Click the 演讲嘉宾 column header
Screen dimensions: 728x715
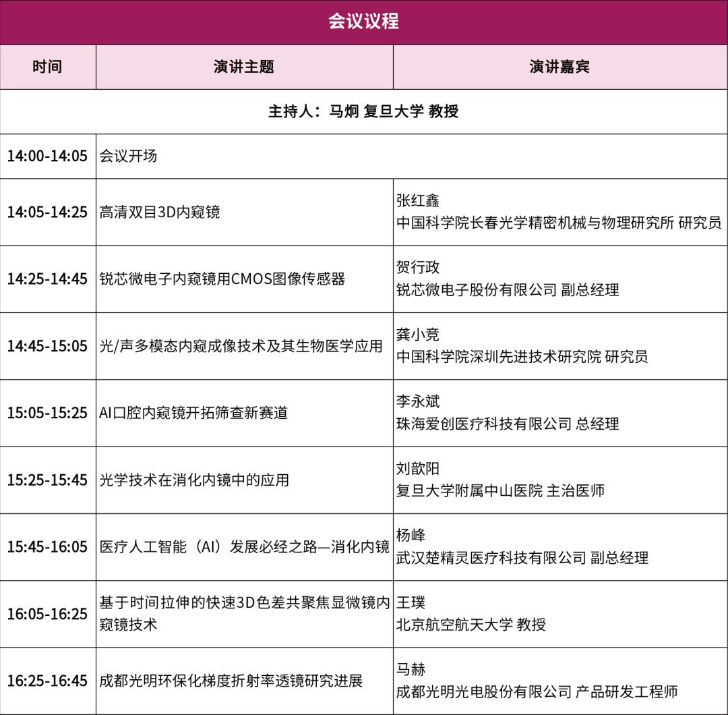(560, 67)
